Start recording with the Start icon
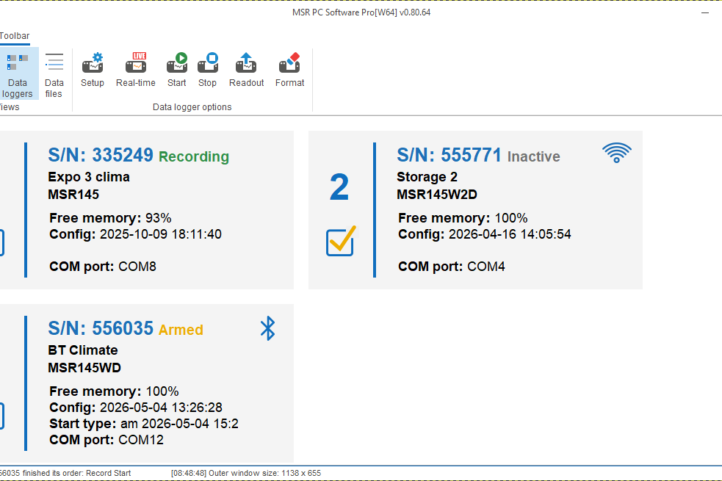722x481 pixels. [x=177, y=70]
